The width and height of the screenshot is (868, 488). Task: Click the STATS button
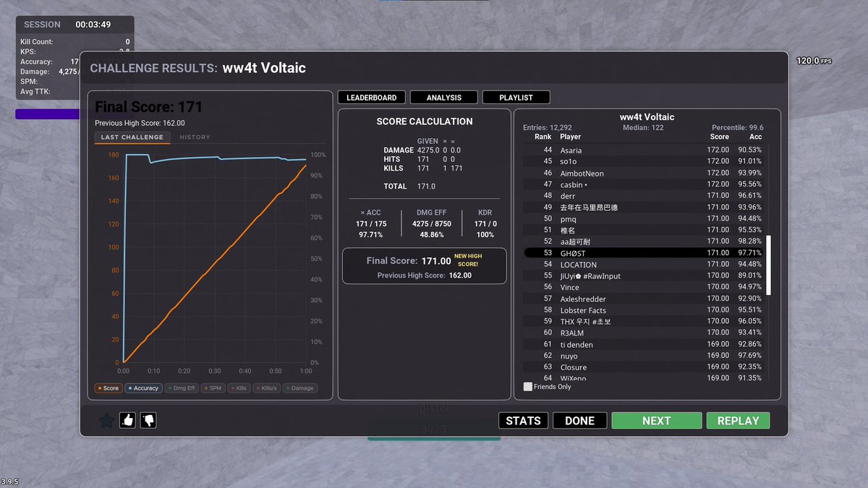(x=524, y=421)
